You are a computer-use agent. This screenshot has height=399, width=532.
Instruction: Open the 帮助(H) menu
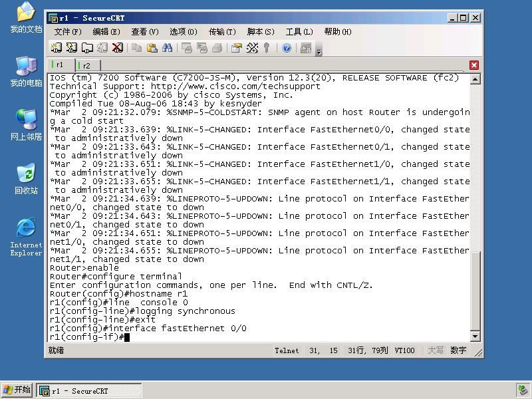coord(338,32)
